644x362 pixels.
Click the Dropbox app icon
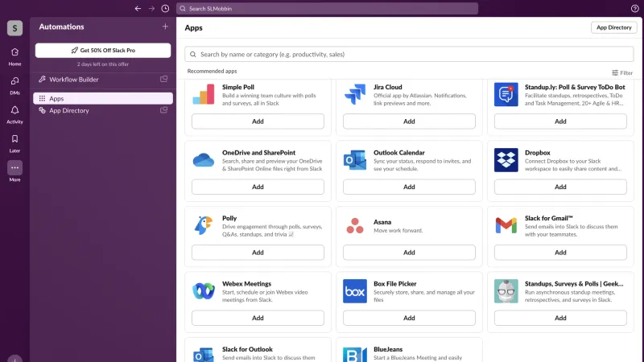[506, 159]
